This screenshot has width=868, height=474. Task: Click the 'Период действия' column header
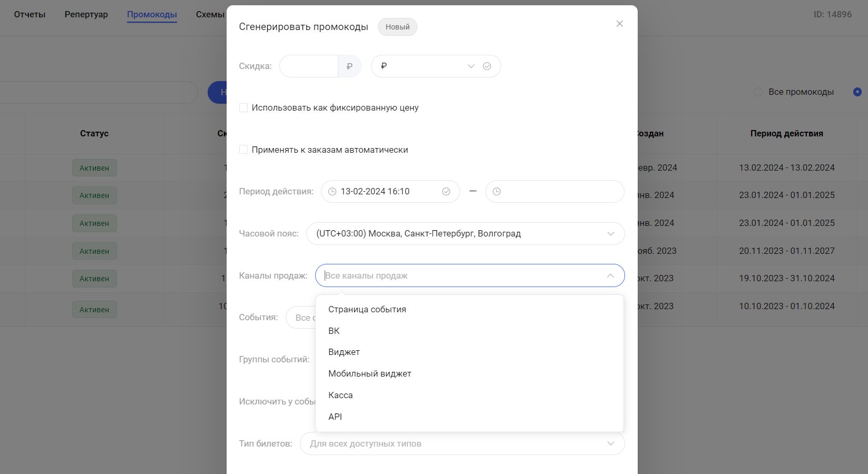(787, 134)
